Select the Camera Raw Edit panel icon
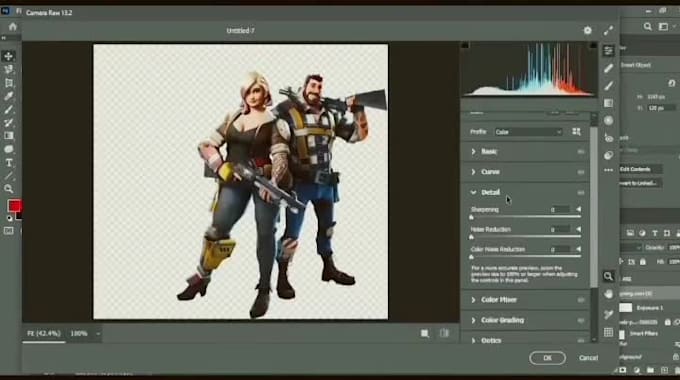The width and height of the screenshot is (680, 380). click(608, 51)
